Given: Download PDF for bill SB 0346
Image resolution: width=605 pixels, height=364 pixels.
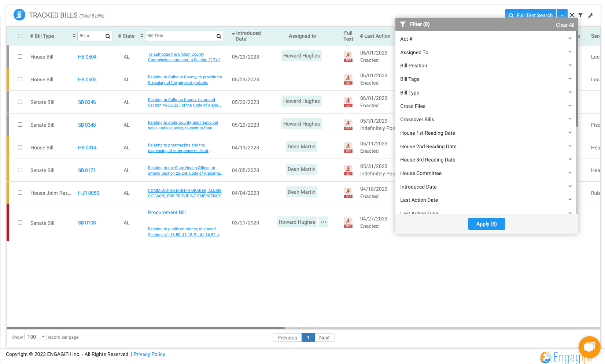Looking at the screenshot, I should point(348,102).
